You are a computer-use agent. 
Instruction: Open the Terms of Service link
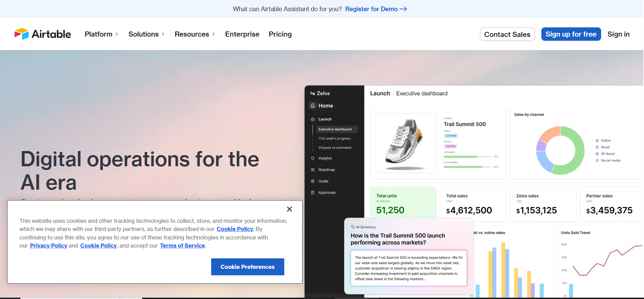click(x=182, y=246)
